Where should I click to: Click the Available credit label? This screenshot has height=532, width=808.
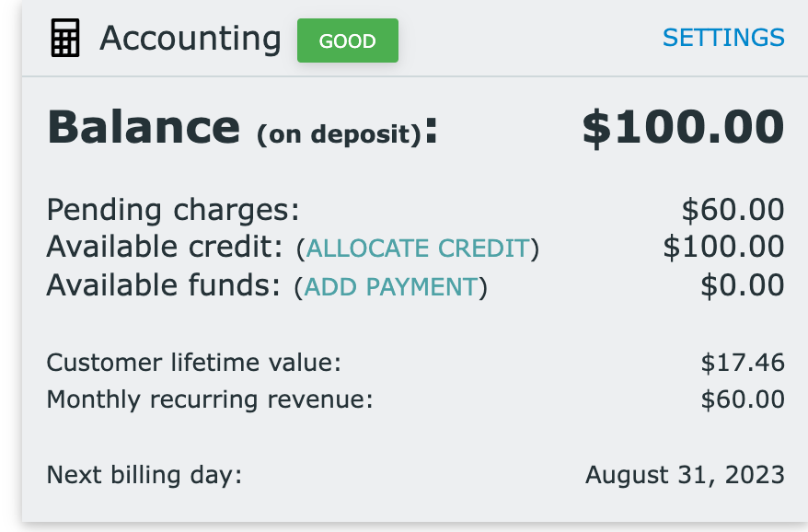(x=165, y=247)
